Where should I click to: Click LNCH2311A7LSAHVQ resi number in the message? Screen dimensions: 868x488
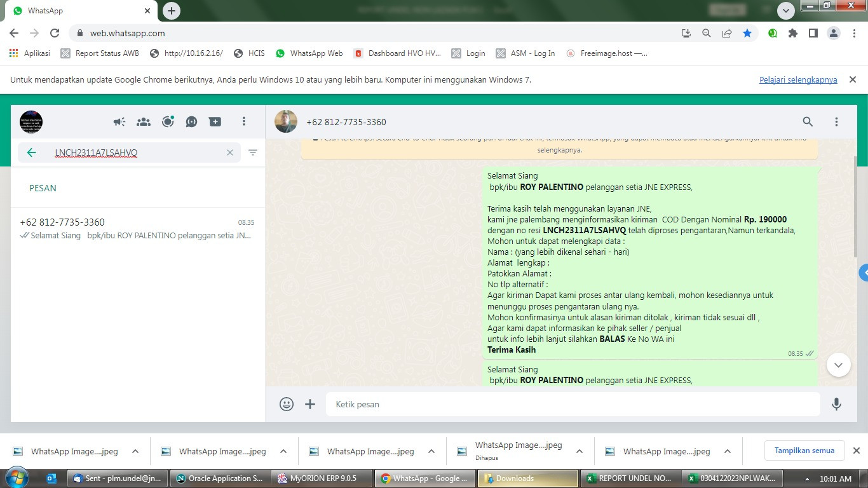point(584,230)
